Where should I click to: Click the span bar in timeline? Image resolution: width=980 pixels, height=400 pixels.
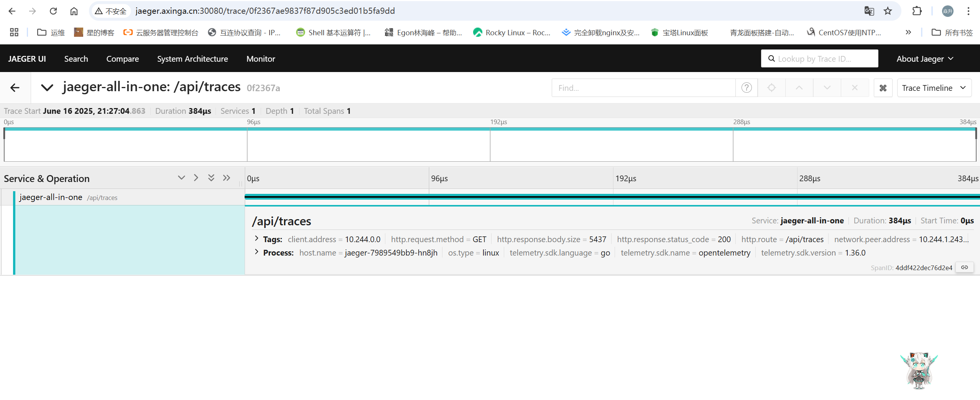[x=612, y=197]
